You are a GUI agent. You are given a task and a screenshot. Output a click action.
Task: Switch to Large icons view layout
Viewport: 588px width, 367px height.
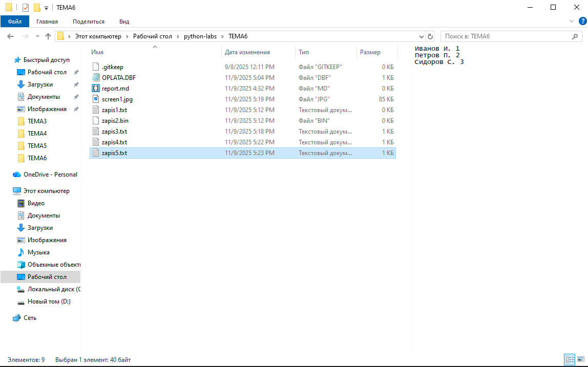pyautogui.click(x=580, y=359)
